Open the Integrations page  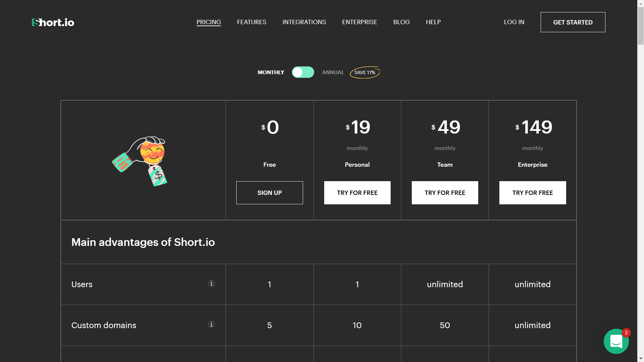pyautogui.click(x=304, y=22)
